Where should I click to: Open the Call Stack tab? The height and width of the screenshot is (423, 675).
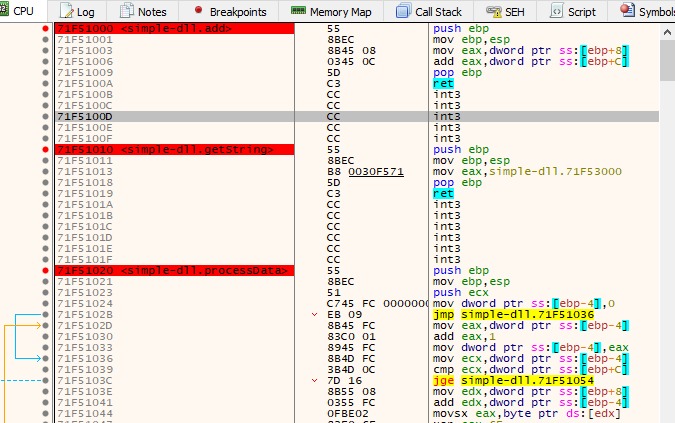(x=428, y=11)
